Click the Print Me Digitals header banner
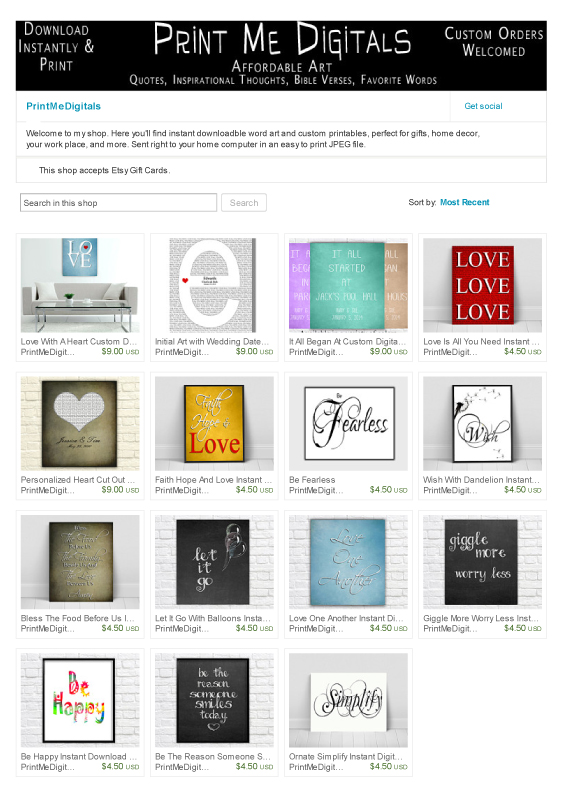The width and height of the screenshot is (561, 803). tap(281, 56)
